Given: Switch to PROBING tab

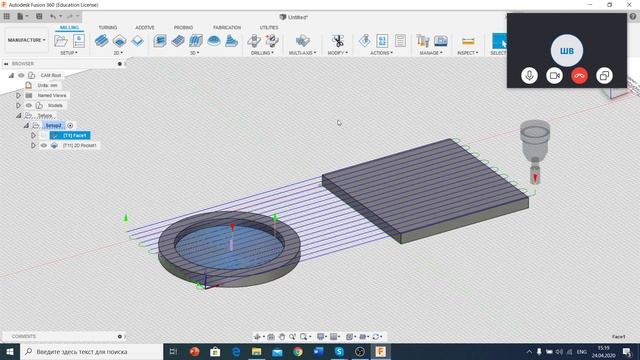Looking at the screenshot, I should pyautogui.click(x=183, y=27).
